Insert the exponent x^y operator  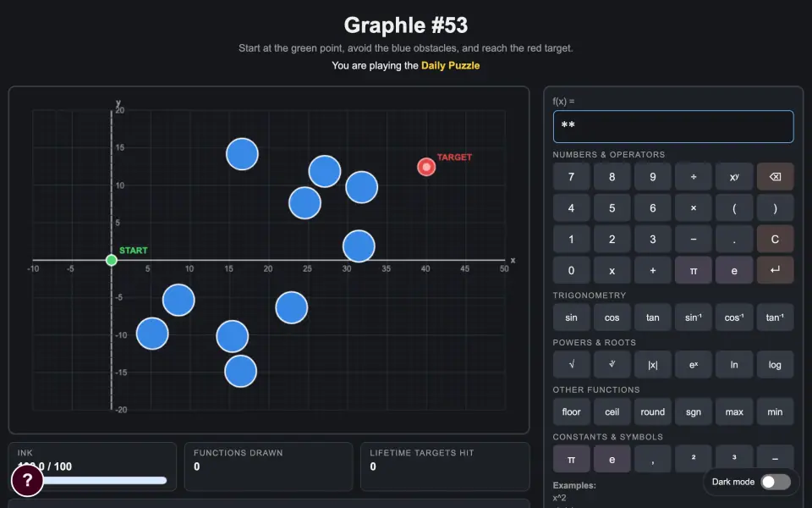[x=734, y=177]
